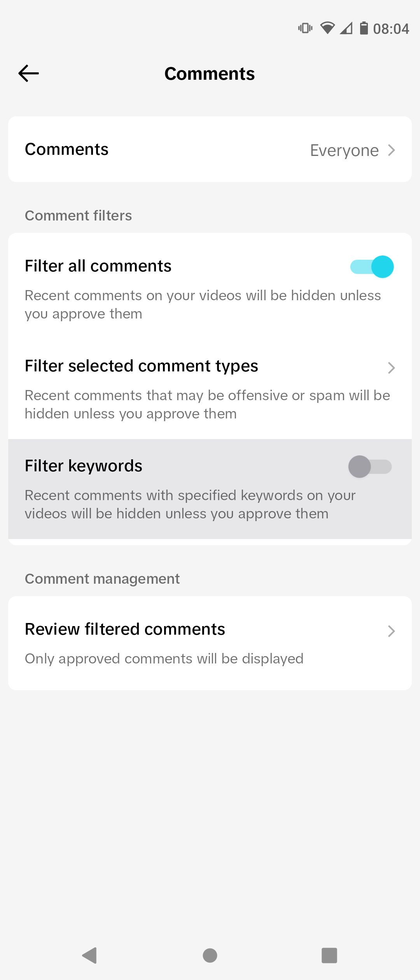
Task: Tap the Wi-Fi icon in the status bar
Action: click(328, 28)
